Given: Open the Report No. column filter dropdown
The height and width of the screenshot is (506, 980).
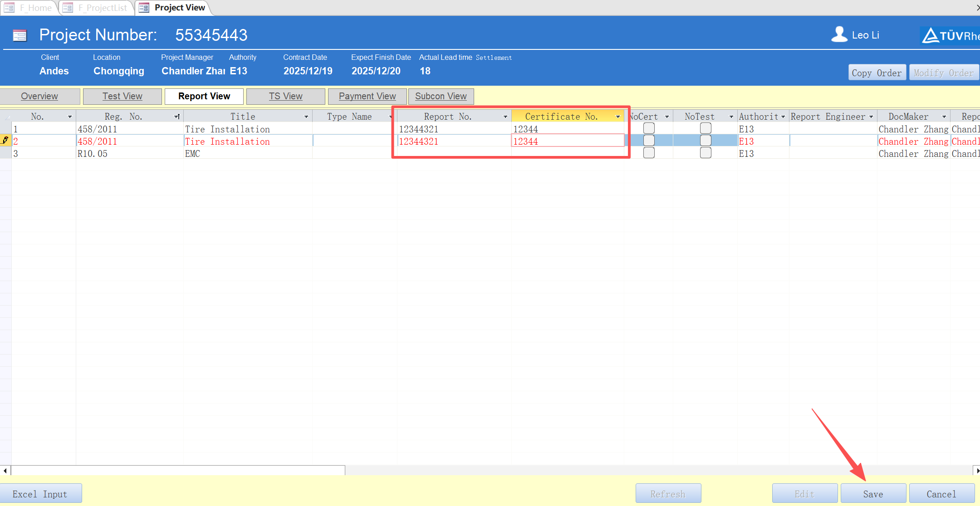Looking at the screenshot, I should click(505, 117).
